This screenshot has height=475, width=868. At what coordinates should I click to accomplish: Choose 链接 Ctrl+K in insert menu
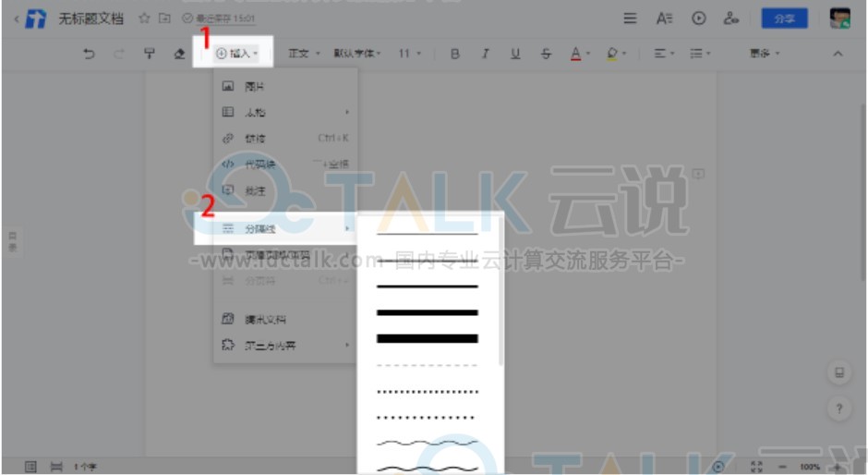click(x=285, y=138)
